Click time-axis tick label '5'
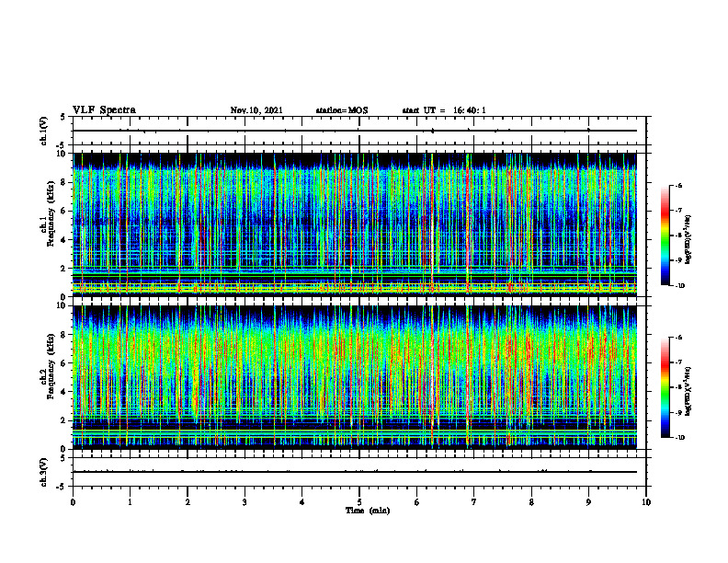The image size is (728, 563). tap(359, 502)
